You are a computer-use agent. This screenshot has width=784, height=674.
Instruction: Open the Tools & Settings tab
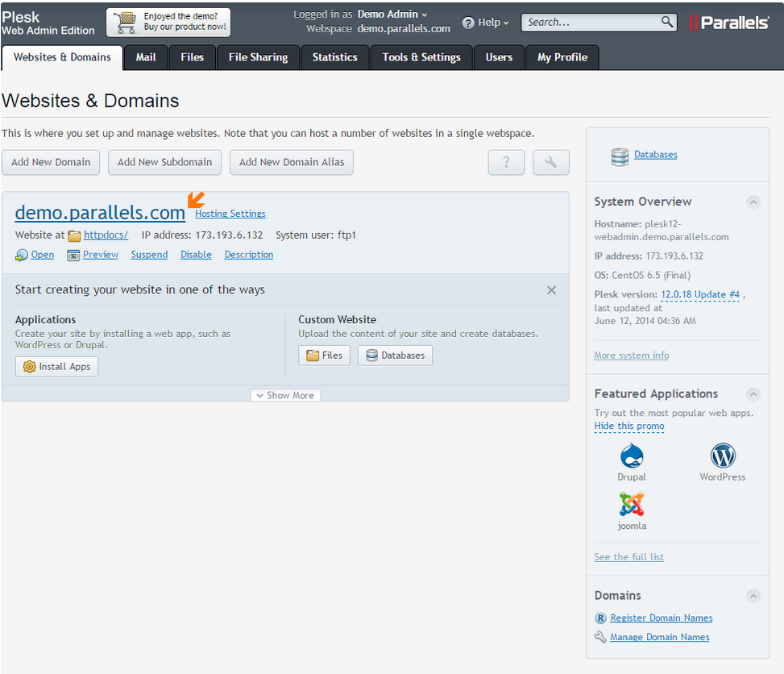click(x=421, y=57)
